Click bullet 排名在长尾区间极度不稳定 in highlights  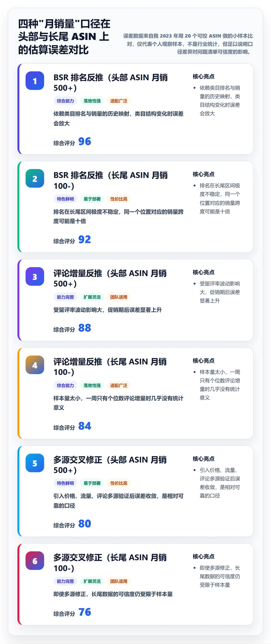pos(220,198)
